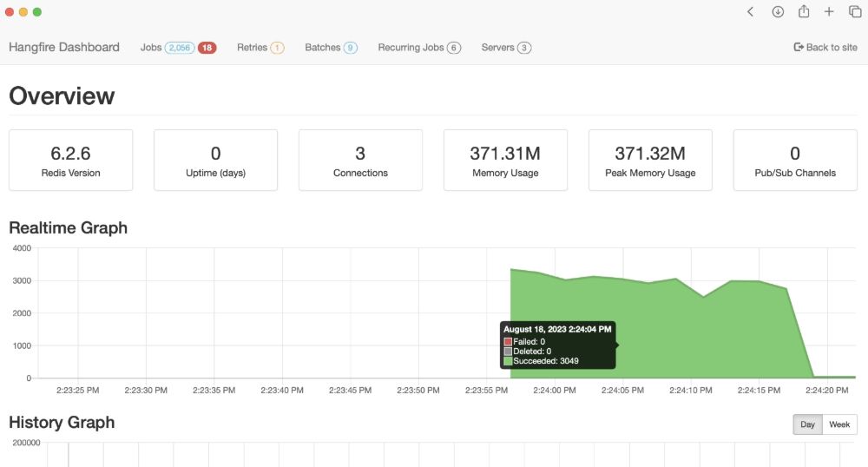Open the downloads icon in toolbar
Image resolution: width=868 pixels, height=467 pixels.
[778, 11]
